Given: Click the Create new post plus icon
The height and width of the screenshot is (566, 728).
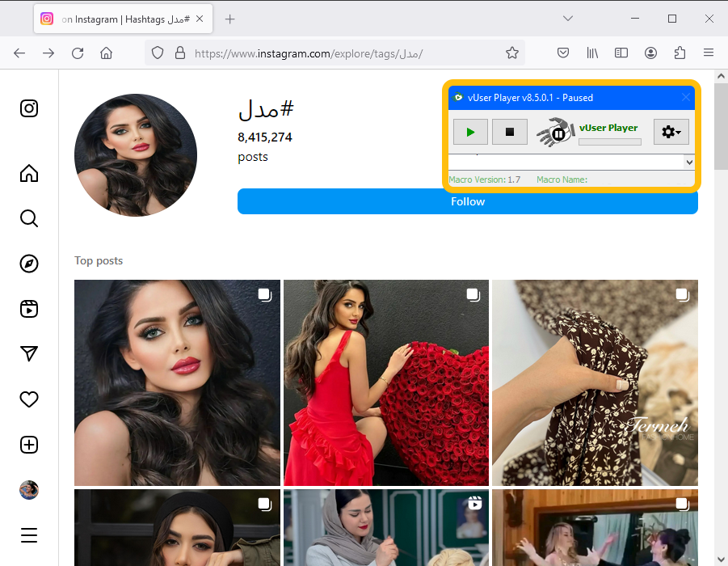Looking at the screenshot, I should pos(29,445).
